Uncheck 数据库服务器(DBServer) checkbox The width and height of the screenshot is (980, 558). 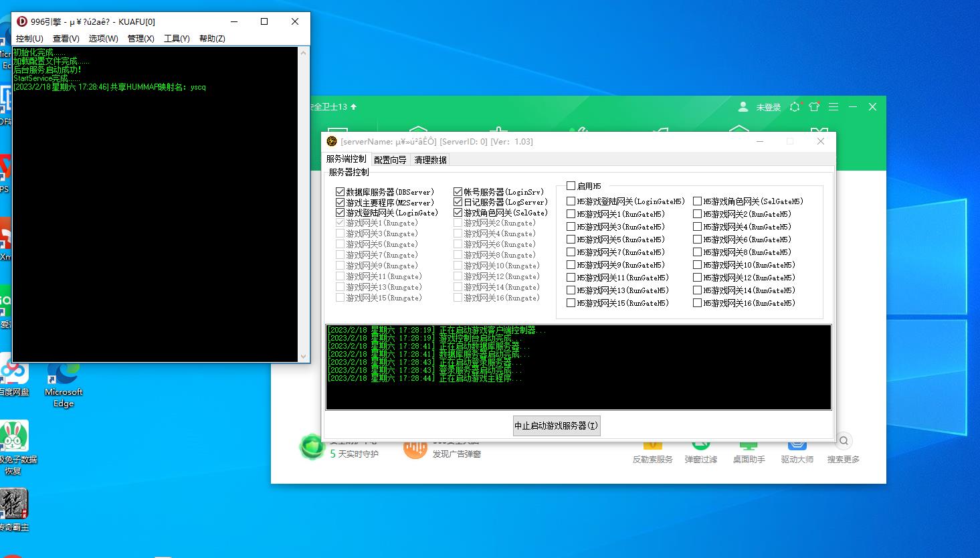point(340,192)
